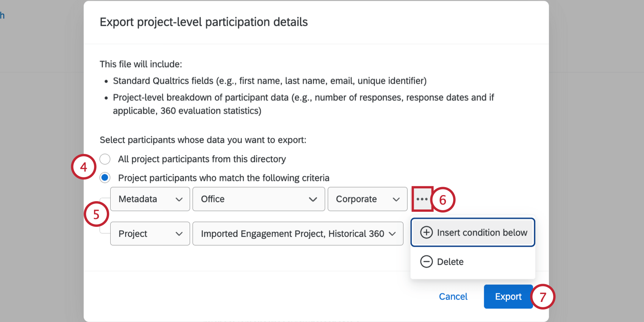Select participants matching following criteria option

click(x=105, y=178)
